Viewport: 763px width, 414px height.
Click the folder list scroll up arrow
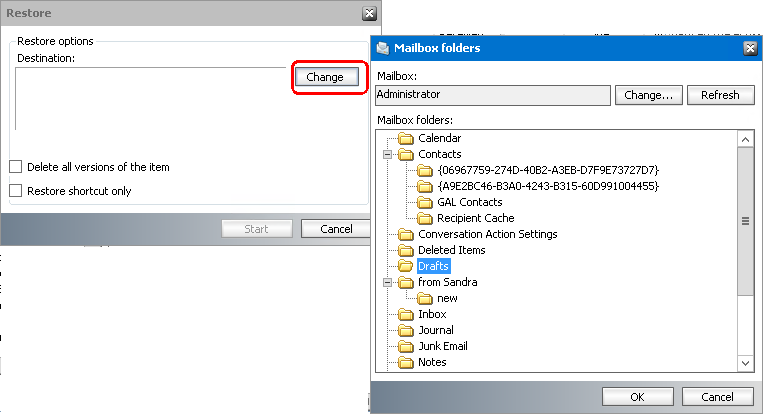(x=745, y=140)
